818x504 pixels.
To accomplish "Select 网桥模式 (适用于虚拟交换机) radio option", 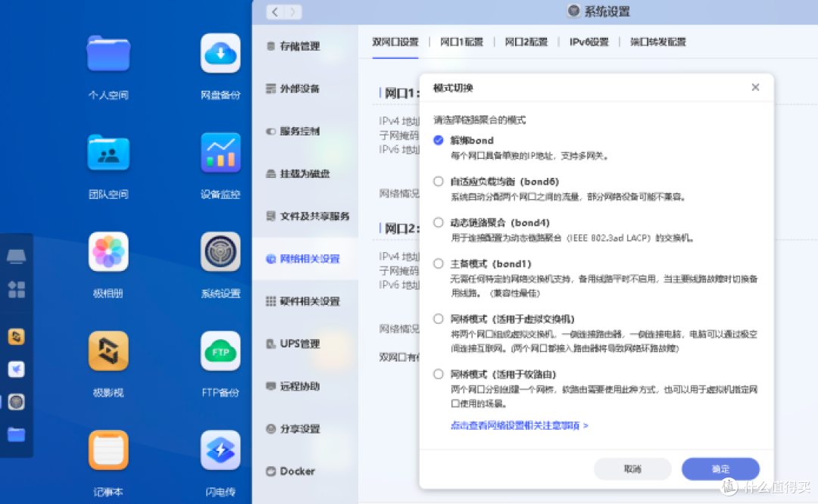I will tap(439, 319).
